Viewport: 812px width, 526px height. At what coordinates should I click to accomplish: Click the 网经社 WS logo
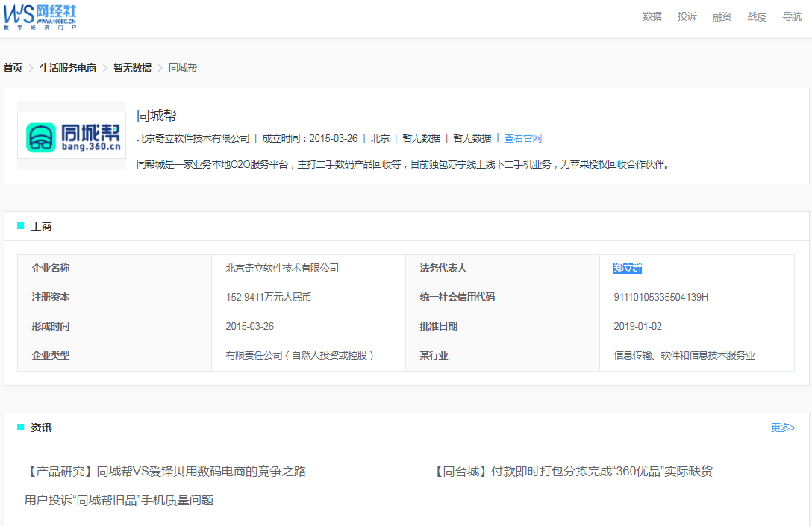point(40,17)
